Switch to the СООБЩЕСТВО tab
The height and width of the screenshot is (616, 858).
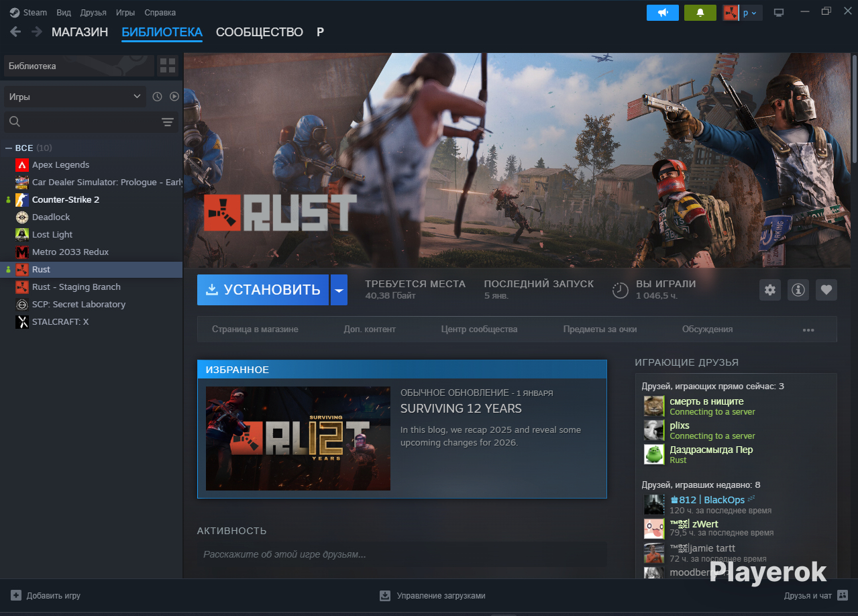pyautogui.click(x=260, y=32)
